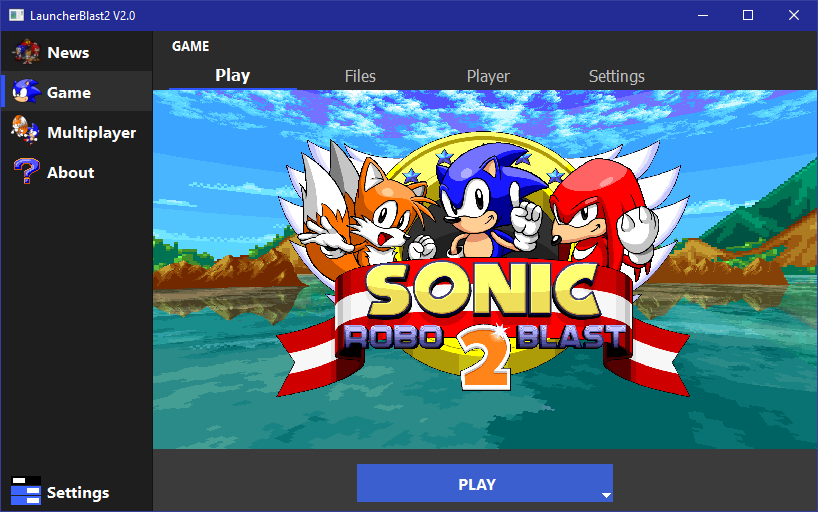Select the Sonic head Game icon
The image size is (818, 512).
click(26, 91)
